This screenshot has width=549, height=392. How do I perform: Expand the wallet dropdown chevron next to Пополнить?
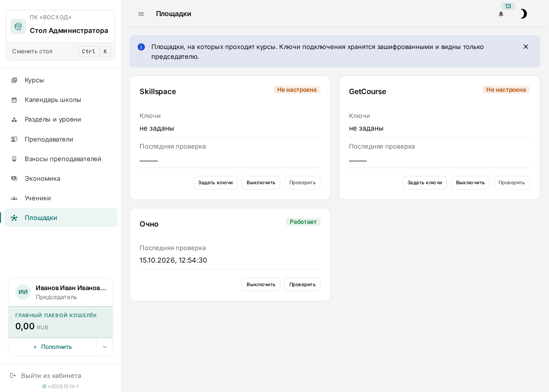click(105, 347)
